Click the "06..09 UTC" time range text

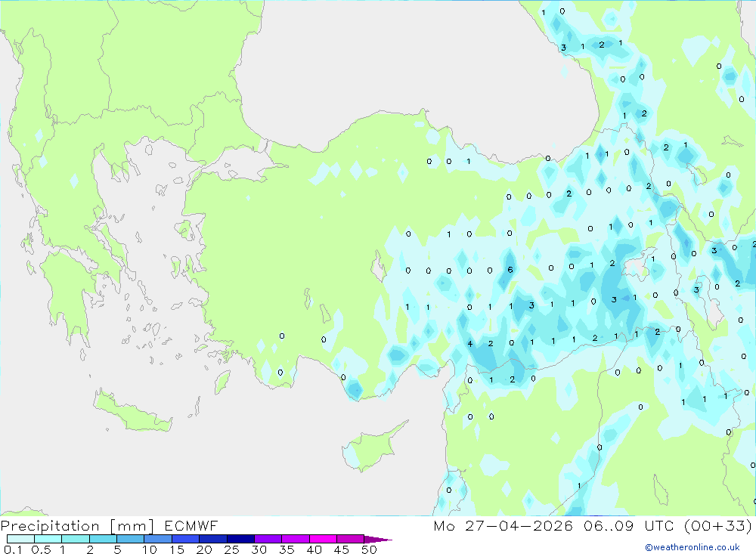point(628,525)
